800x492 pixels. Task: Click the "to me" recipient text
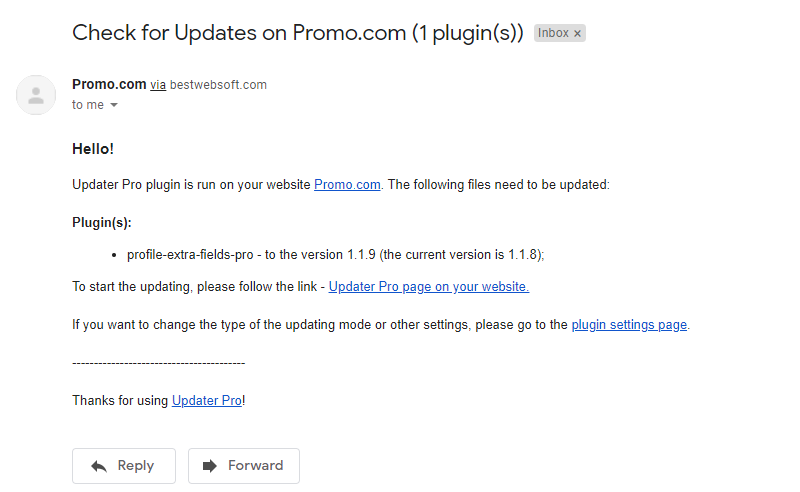click(88, 105)
